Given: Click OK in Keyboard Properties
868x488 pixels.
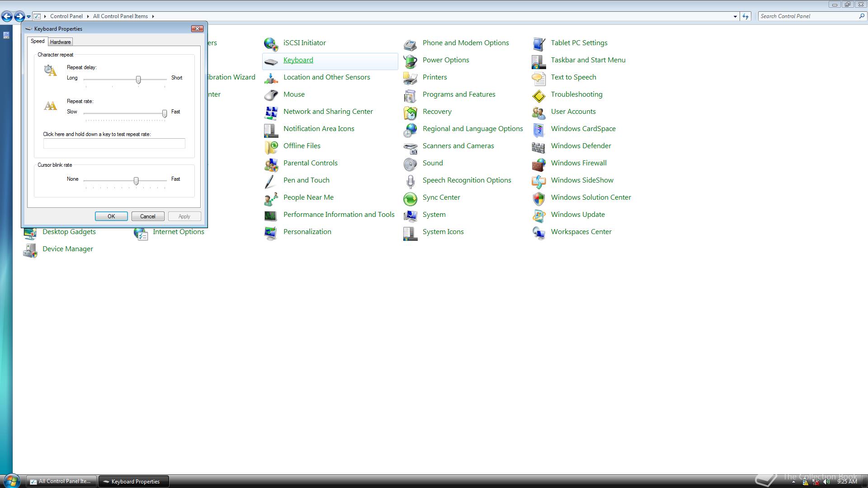Looking at the screenshot, I should point(111,216).
